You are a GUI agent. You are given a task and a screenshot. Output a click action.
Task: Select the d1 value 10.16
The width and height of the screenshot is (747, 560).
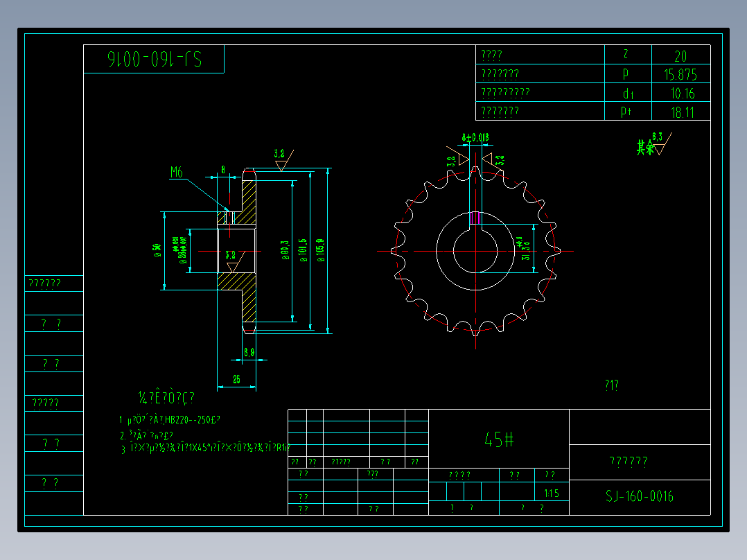click(x=683, y=94)
